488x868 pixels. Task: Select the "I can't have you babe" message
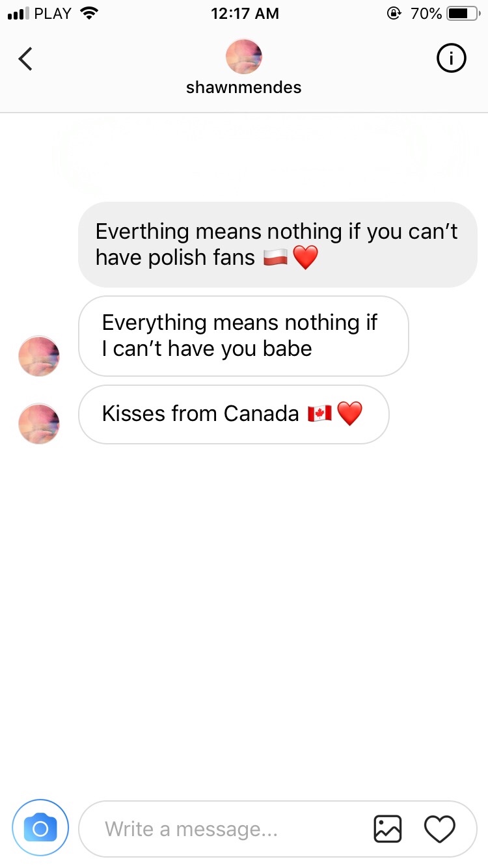coord(243,336)
